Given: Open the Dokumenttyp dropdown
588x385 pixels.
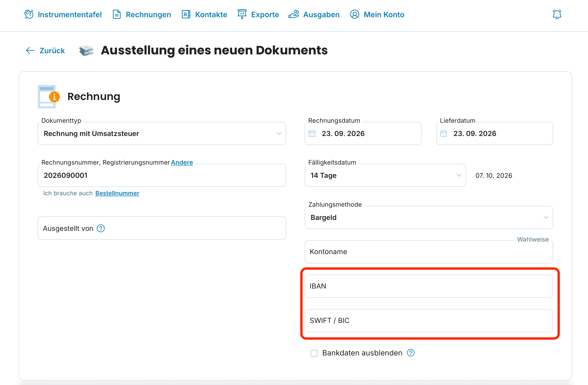Looking at the screenshot, I should tap(162, 134).
